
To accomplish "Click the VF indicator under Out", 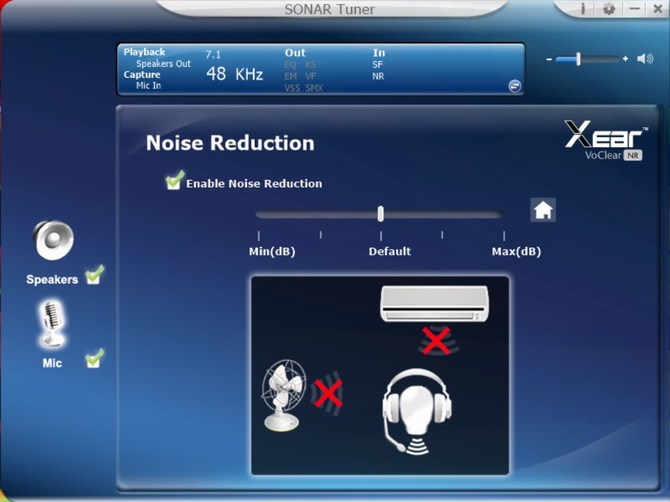I will point(311,76).
